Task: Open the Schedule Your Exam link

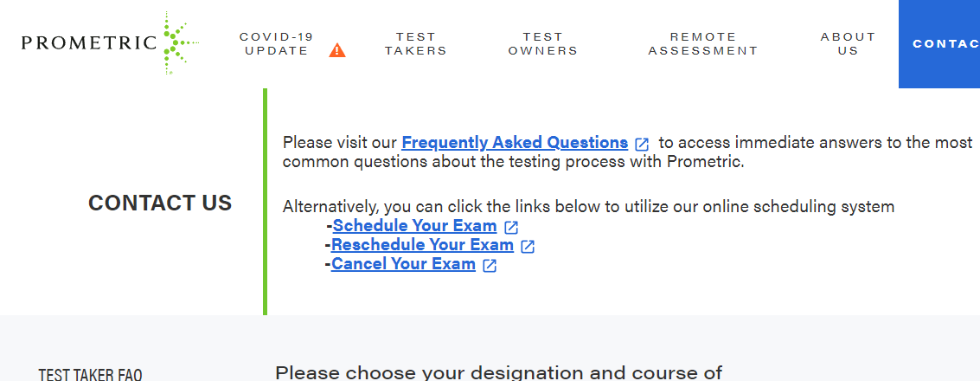Action: click(414, 226)
